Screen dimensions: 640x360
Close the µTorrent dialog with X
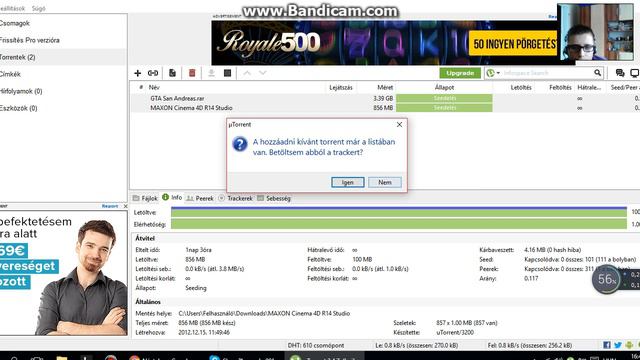pos(399,124)
